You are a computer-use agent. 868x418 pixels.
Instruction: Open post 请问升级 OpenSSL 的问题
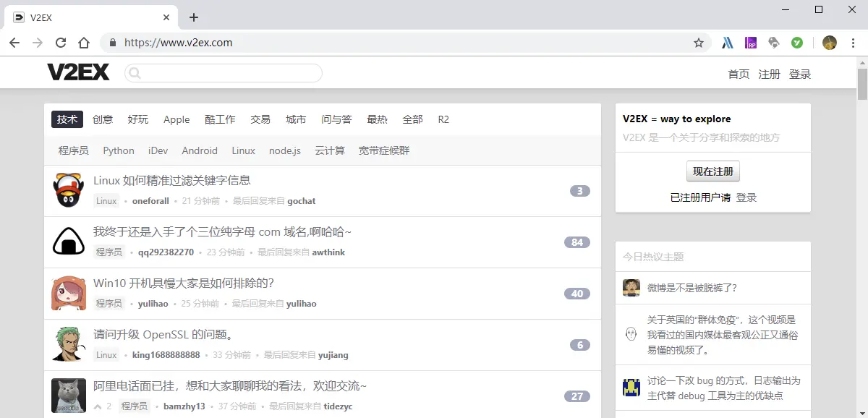(x=163, y=334)
